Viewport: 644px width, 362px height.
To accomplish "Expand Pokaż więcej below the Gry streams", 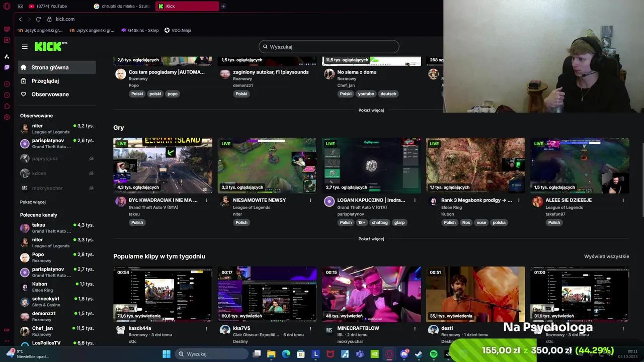I will tap(371, 239).
